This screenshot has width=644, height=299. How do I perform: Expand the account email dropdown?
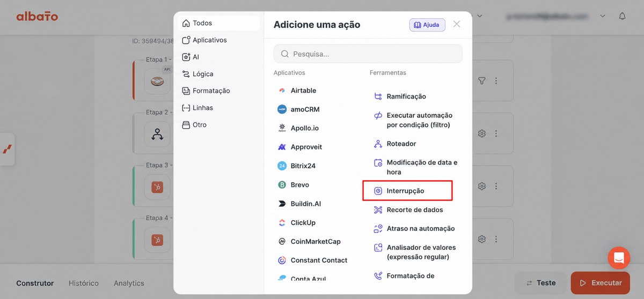(x=603, y=17)
